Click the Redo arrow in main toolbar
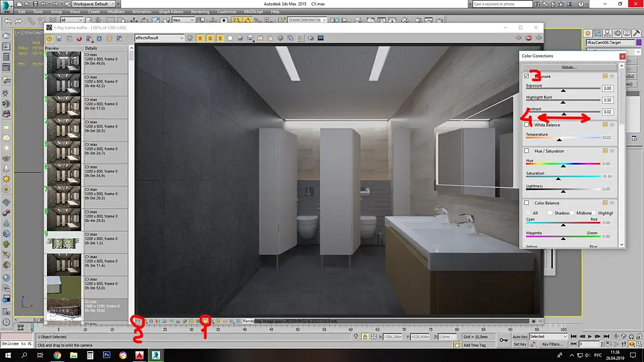Viewport: 644px width, 362px height. click(19, 21)
